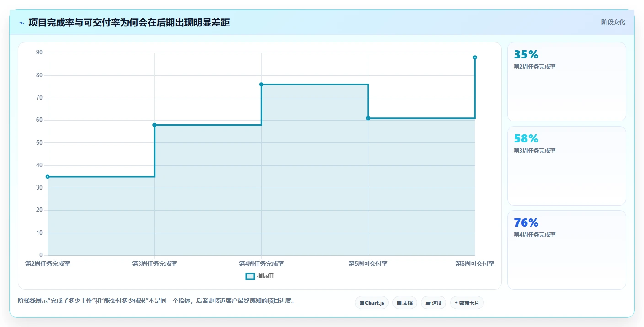Viewport: 644px width, 327px height.
Task: Select the 进度 tag pill
Action: click(x=433, y=303)
